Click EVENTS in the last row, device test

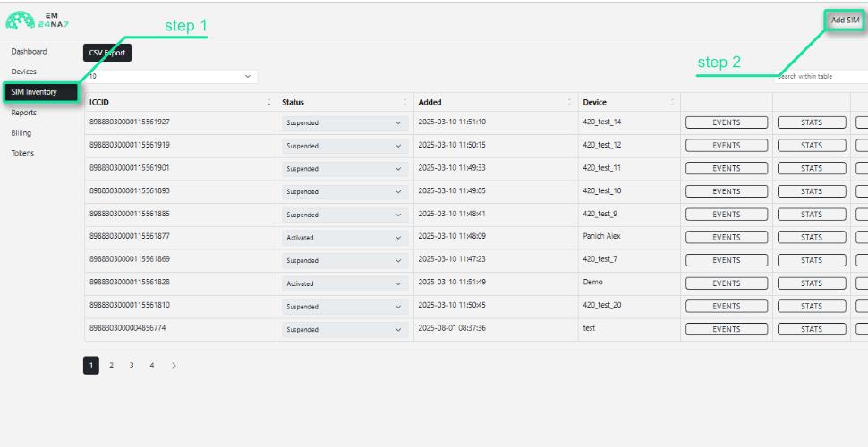click(727, 329)
